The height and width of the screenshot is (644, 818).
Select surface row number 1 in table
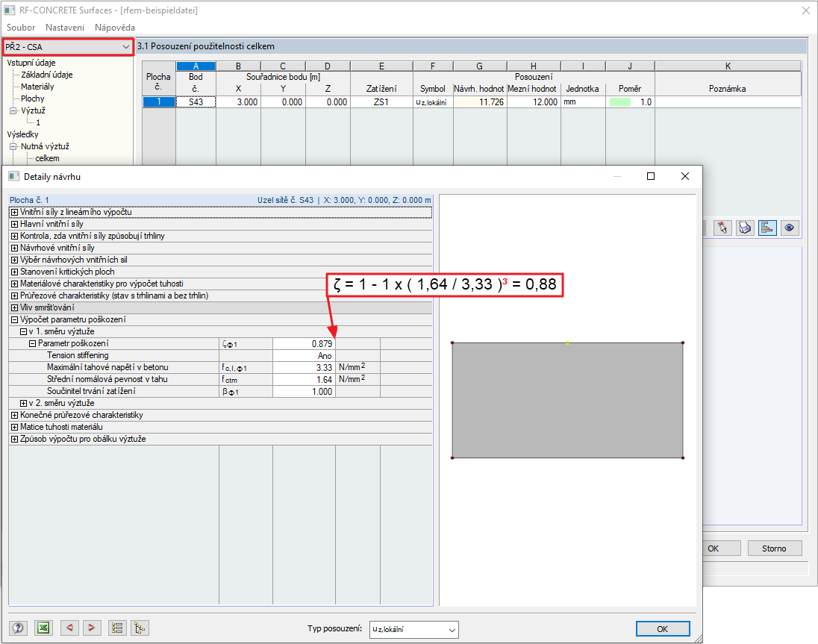(x=158, y=102)
